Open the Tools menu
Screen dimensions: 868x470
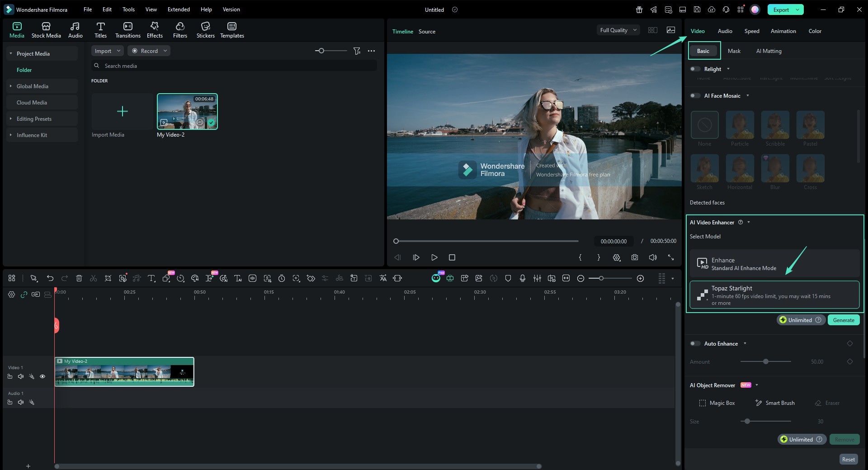pyautogui.click(x=128, y=9)
